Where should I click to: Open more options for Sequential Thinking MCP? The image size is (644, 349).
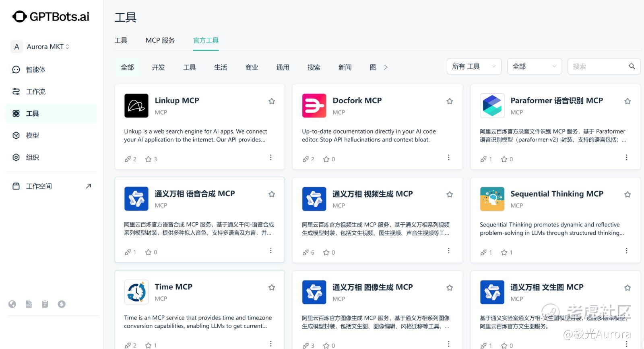point(627,250)
